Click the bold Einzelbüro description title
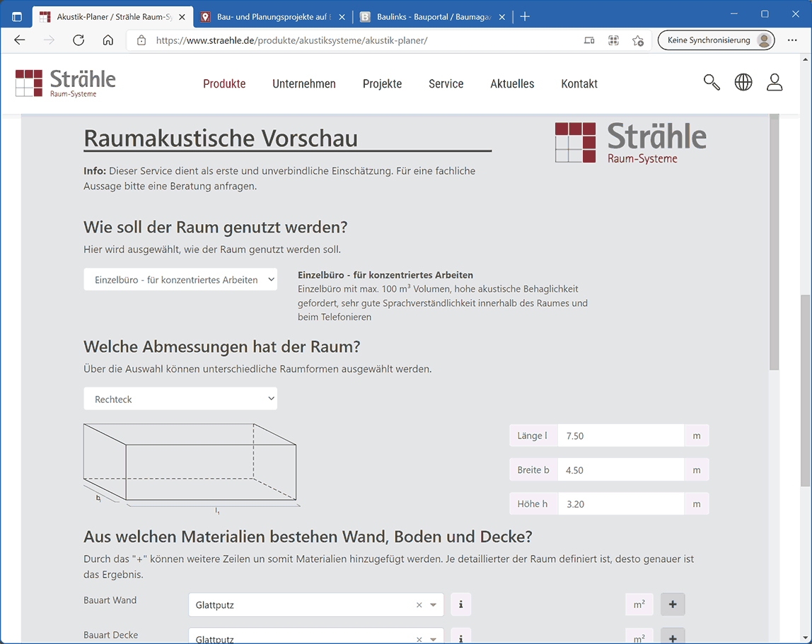 pos(385,275)
